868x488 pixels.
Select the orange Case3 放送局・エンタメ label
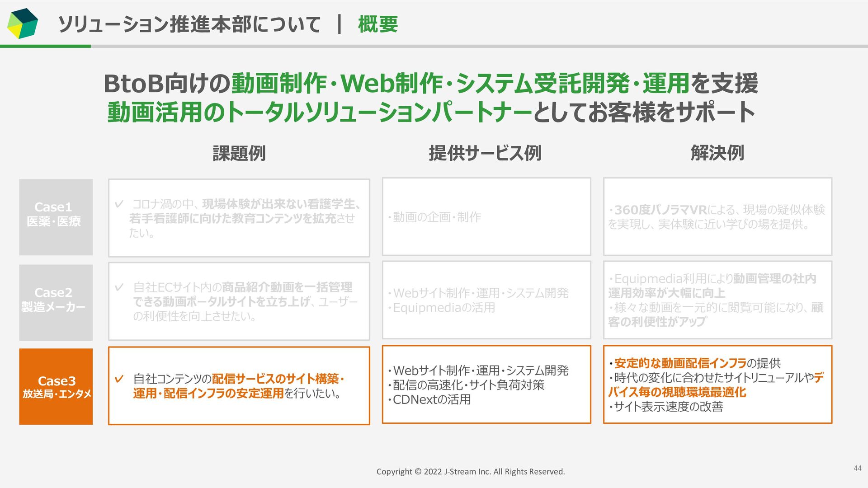pos(56,387)
